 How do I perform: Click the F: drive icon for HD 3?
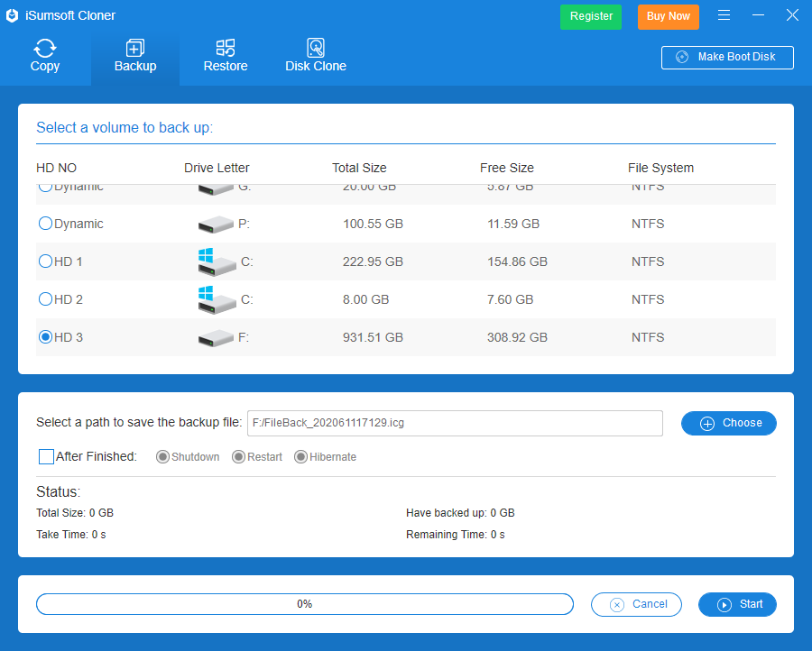215,338
